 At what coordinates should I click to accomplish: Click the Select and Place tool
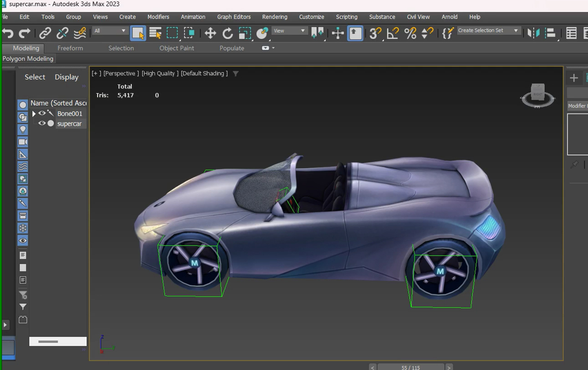click(x=262, y=33)
